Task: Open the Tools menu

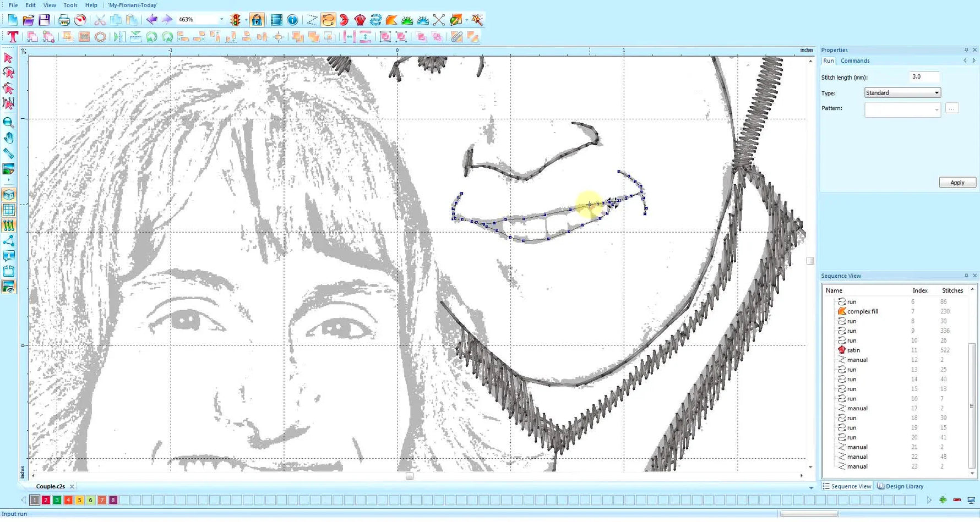Action: pyautogui.click(x=70, y=5)
